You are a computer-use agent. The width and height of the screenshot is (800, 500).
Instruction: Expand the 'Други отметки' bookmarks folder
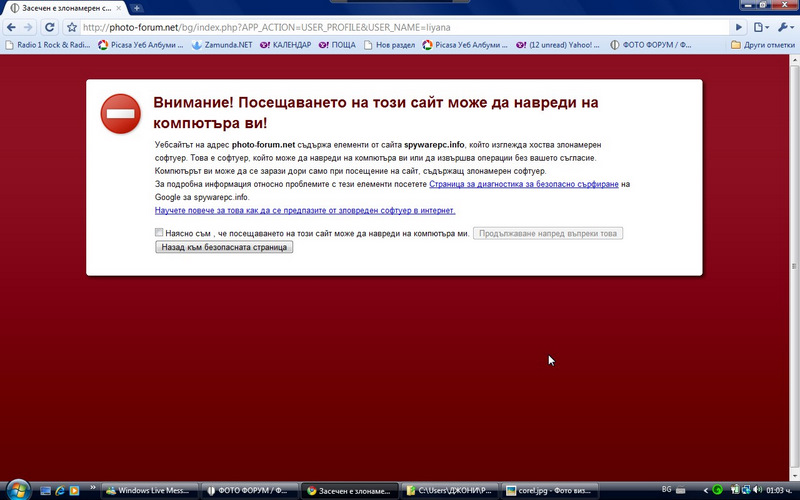(762, 45)
